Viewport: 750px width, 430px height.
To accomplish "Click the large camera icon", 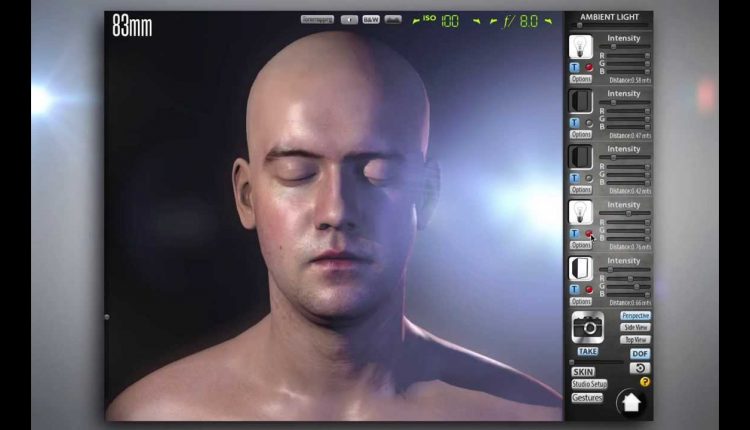I will [588, 327].
